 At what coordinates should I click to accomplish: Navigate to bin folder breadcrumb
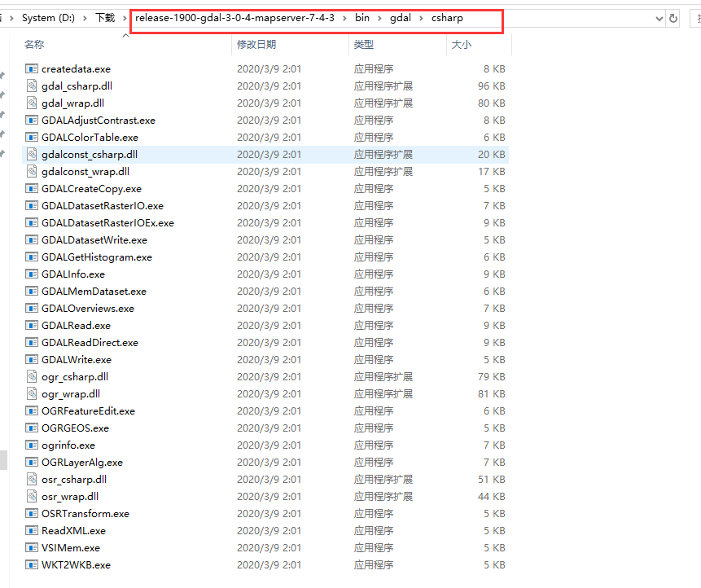pos(362,18)
